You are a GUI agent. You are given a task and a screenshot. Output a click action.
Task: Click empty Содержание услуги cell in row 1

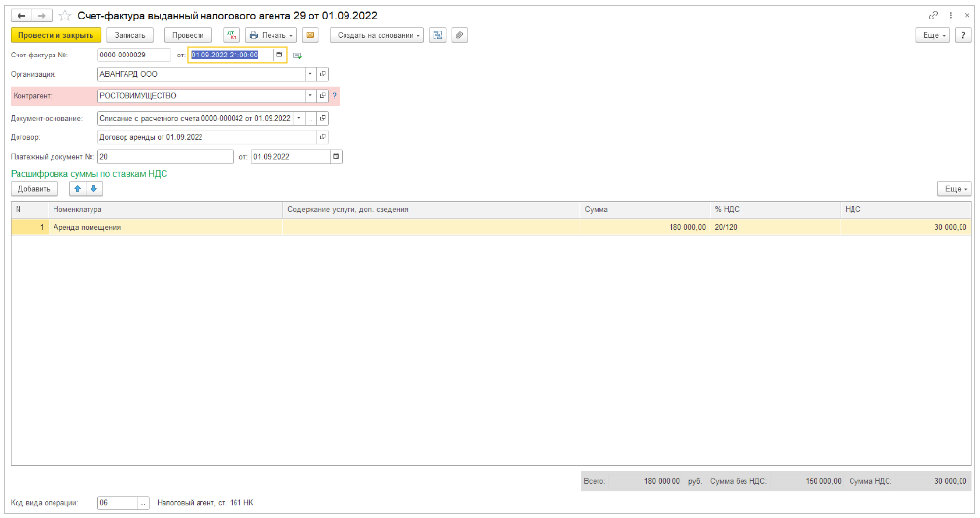[432, 227]
